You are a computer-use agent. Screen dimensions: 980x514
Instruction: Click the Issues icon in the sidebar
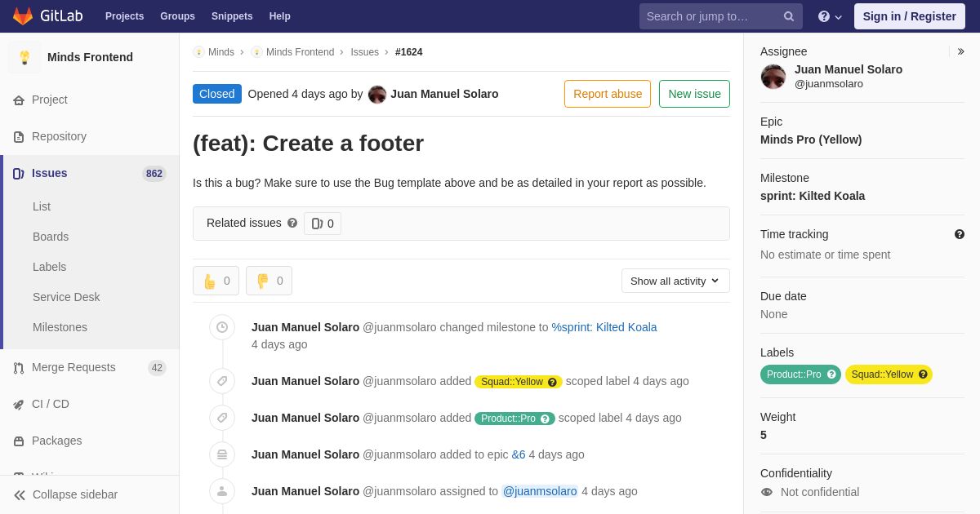point(19,174)
